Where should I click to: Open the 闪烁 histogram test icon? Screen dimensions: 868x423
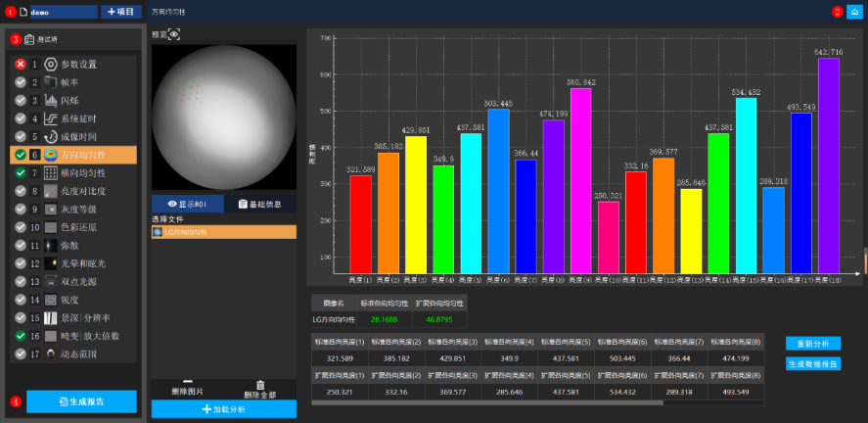pyautogui.click(x=51, y=100)
